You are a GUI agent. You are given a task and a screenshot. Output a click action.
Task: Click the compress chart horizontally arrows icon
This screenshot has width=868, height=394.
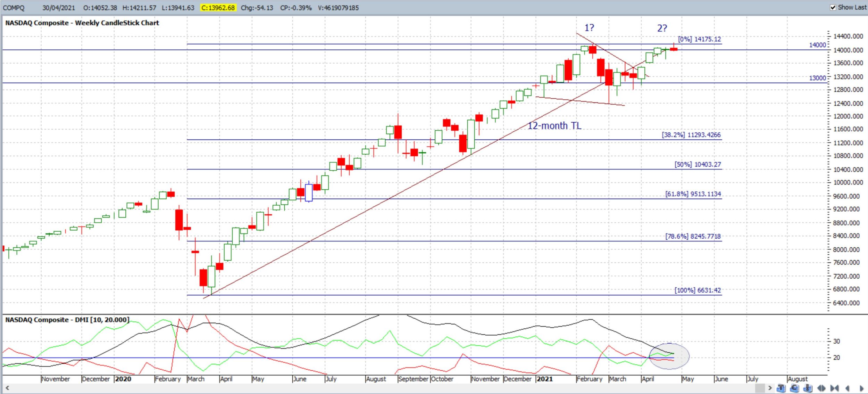[x=835, y=388]
